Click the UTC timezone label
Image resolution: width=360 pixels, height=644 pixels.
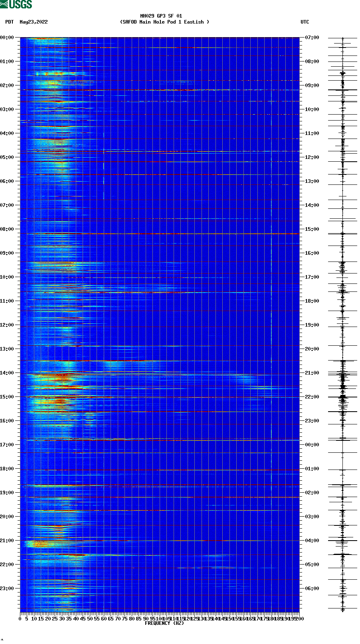coord(305,22)
